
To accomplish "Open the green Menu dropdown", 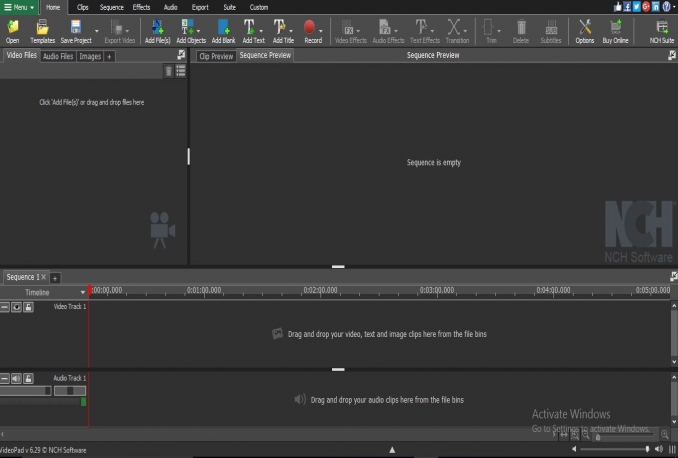I will click(x=19, y=7).
